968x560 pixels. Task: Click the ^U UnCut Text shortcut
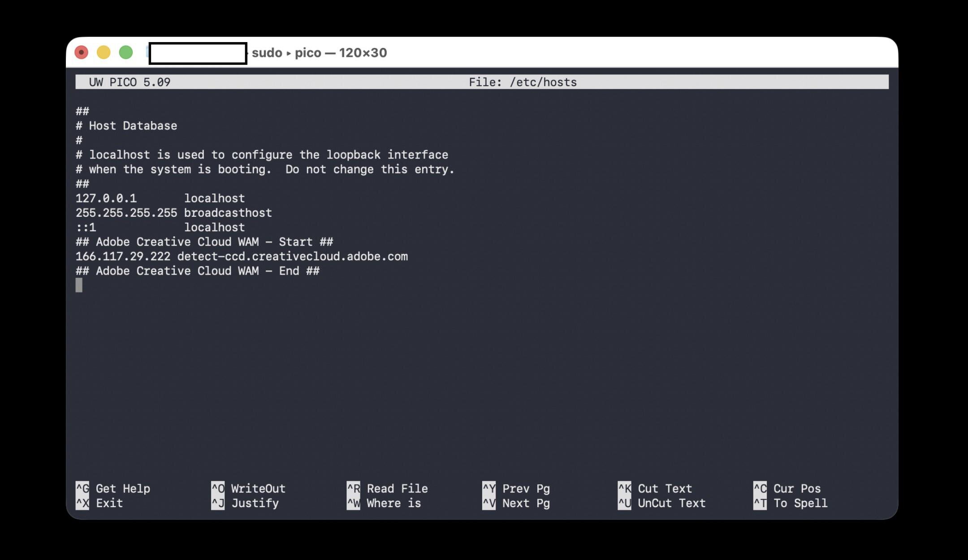point(661,503)
